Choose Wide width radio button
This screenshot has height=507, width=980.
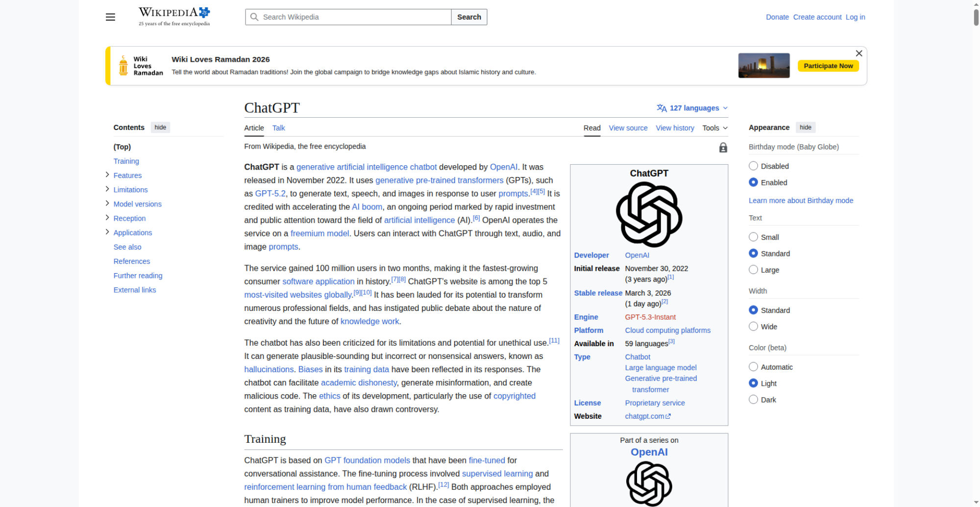coord(753,327)
